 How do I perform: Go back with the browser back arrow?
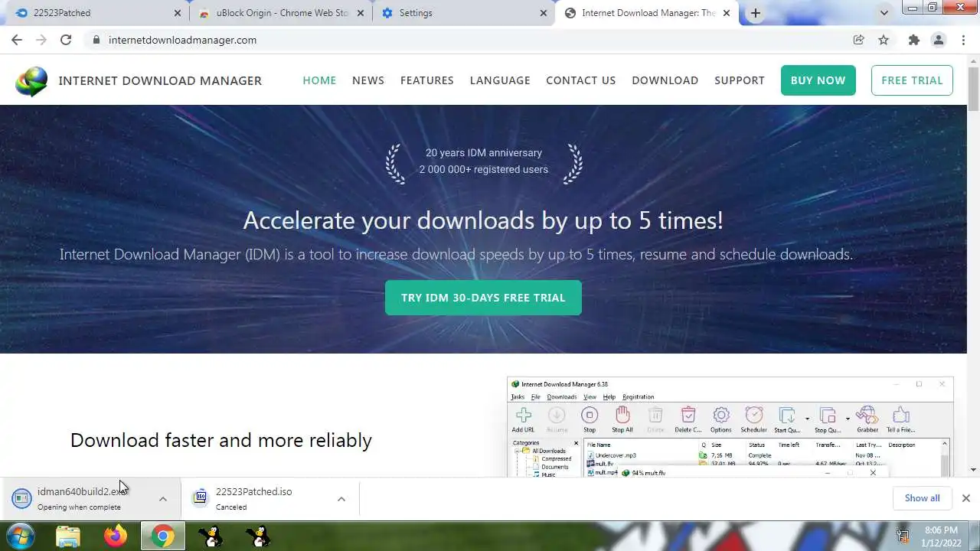pos(17,40)
